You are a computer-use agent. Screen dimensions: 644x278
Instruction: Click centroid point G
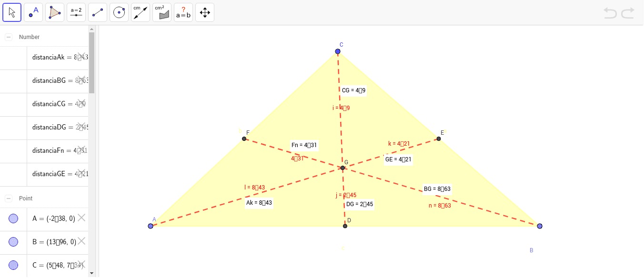[342, 168]
